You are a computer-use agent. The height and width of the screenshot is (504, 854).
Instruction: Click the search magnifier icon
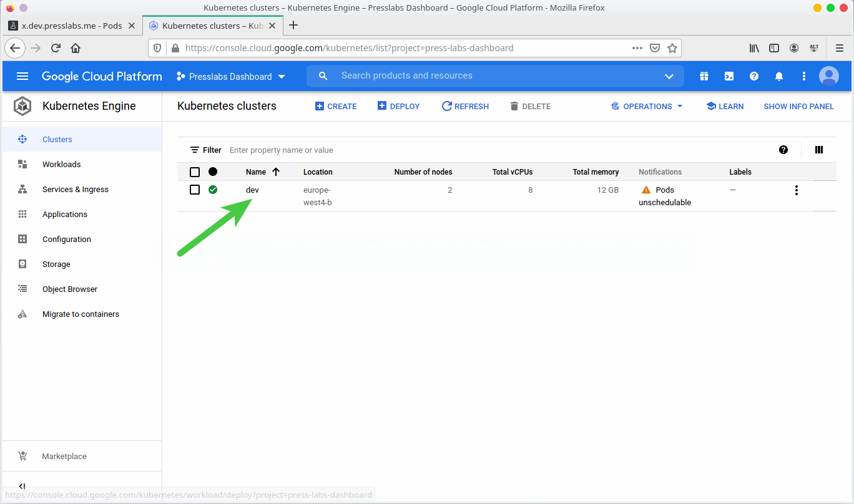tap(323, 76)
